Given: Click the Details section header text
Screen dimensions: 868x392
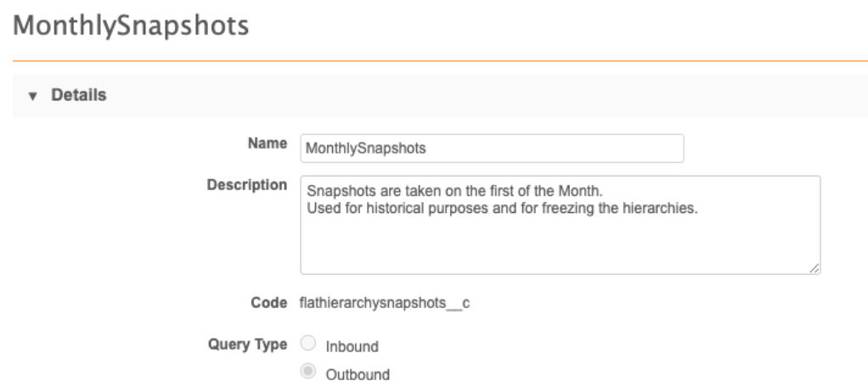Looking at the screenshot, I should (79, 95).
